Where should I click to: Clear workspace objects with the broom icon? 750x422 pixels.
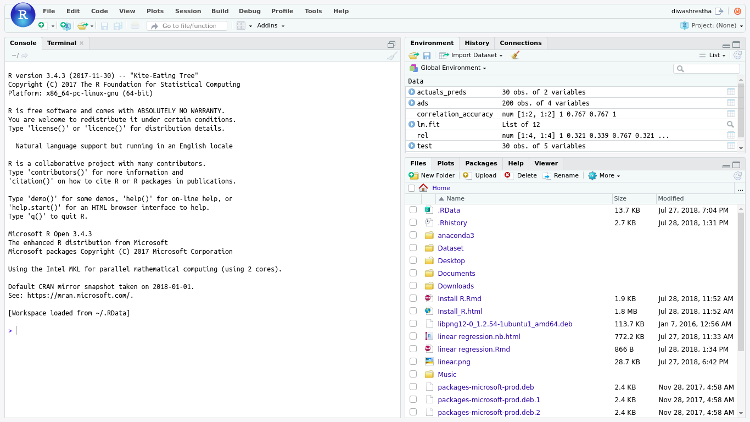pos(515,55)
